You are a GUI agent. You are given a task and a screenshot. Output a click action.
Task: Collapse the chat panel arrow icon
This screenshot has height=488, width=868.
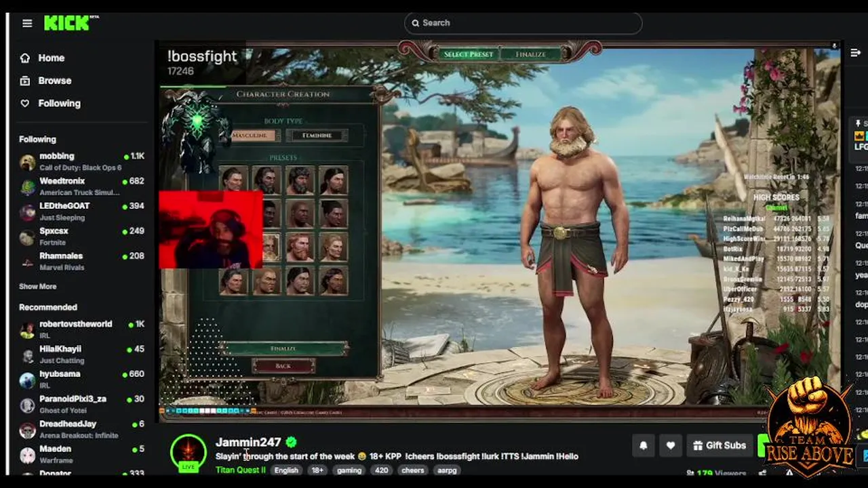pyautogui.click(x=856, y=53)
